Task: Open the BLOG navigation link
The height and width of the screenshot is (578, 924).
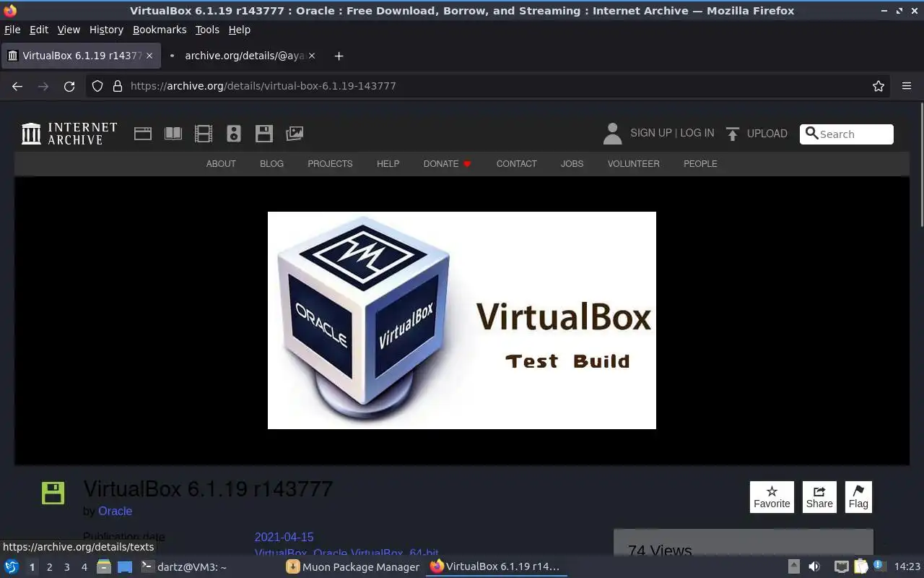Action: pos(271,164)
